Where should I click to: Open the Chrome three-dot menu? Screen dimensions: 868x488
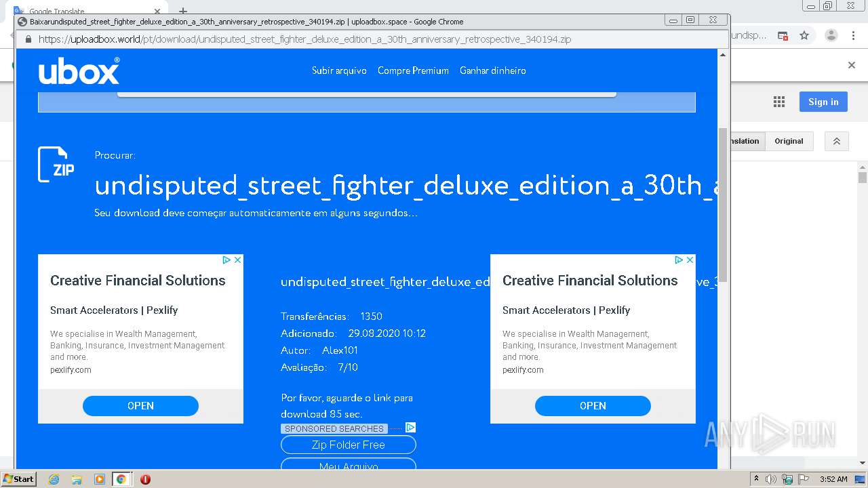(x=854, y=35)
